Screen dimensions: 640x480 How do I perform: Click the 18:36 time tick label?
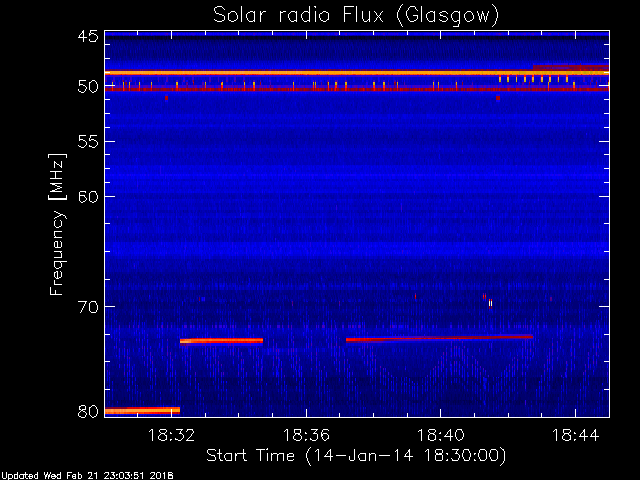306,435
